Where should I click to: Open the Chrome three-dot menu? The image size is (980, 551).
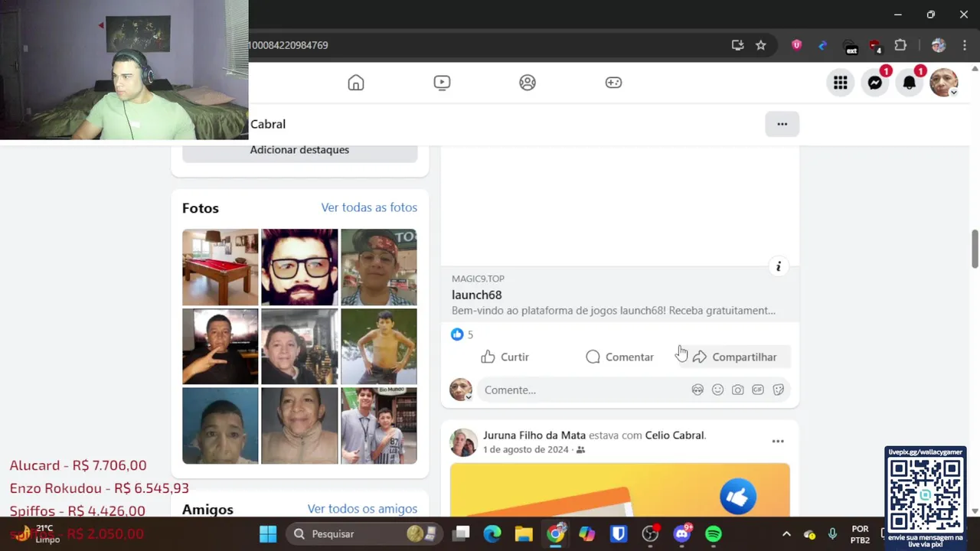click(963, 45)
